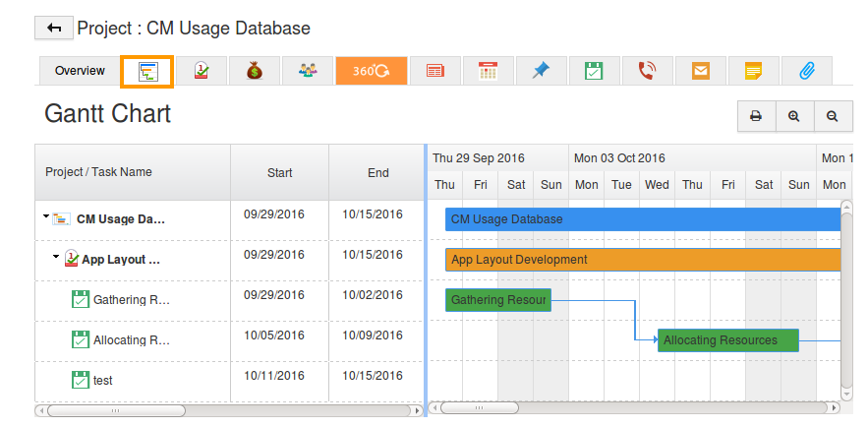The width and height of the screenshot is (868, 427).
Task: Click end date 10/15/2016 in test row
Action: tap(372, 376)
